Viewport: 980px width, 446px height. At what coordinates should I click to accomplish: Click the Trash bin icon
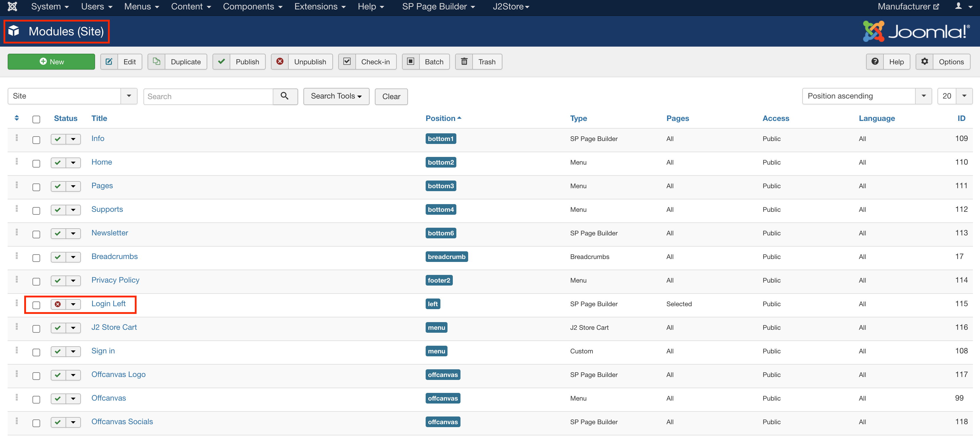(464, 62)
